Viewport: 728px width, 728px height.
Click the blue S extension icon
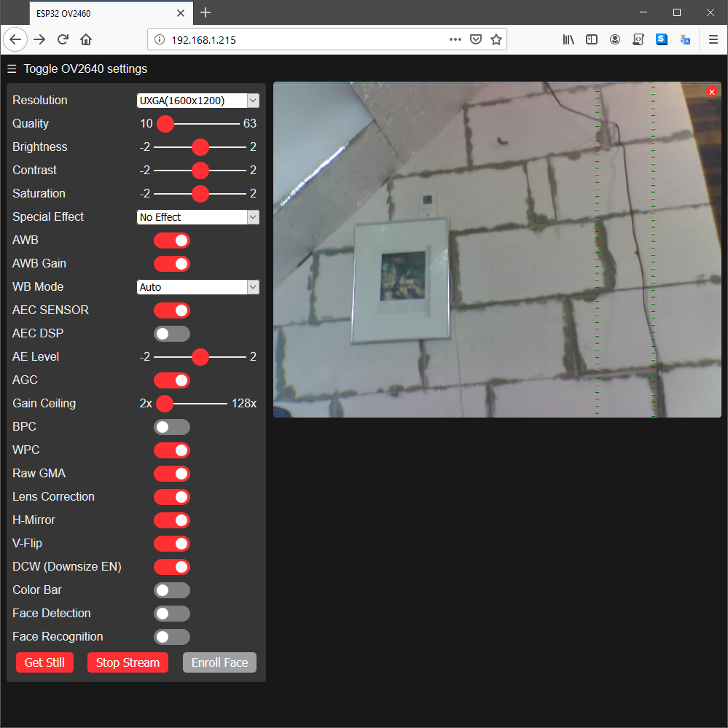point(662,39)
